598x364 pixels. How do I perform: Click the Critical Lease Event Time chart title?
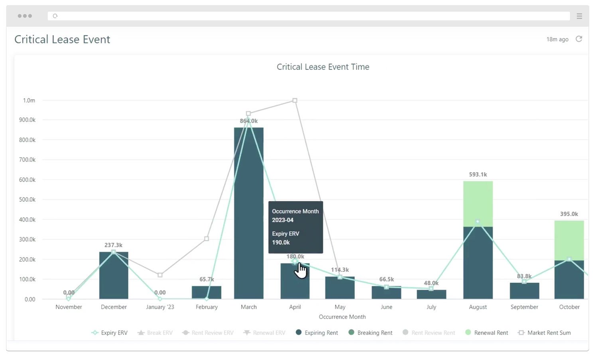pos(323,67)
